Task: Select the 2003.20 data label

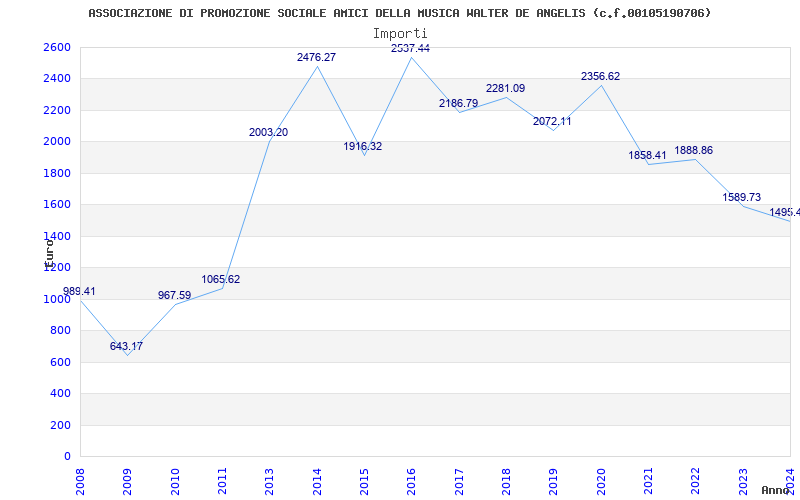Action: [x=268, y=133]
